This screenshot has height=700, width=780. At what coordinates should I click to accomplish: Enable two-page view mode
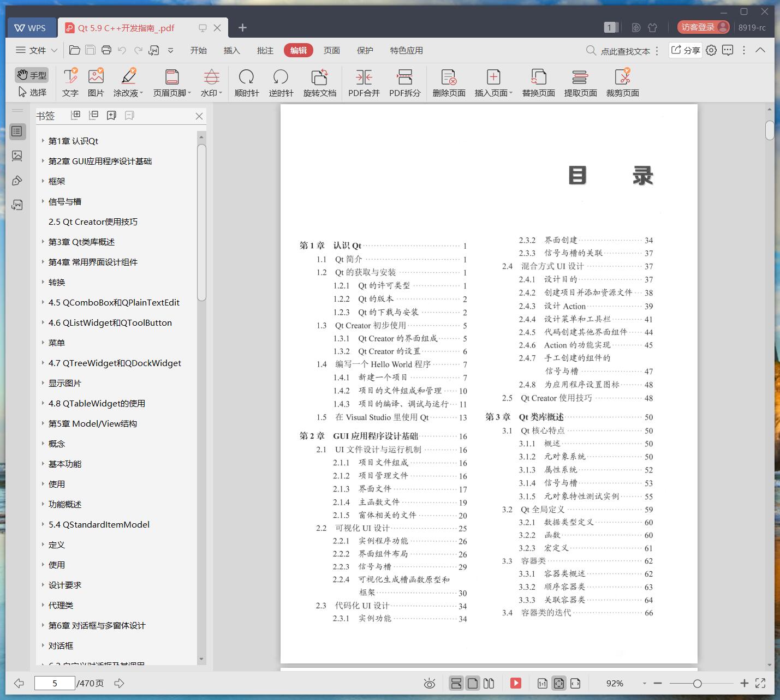[x=489, y=683]
